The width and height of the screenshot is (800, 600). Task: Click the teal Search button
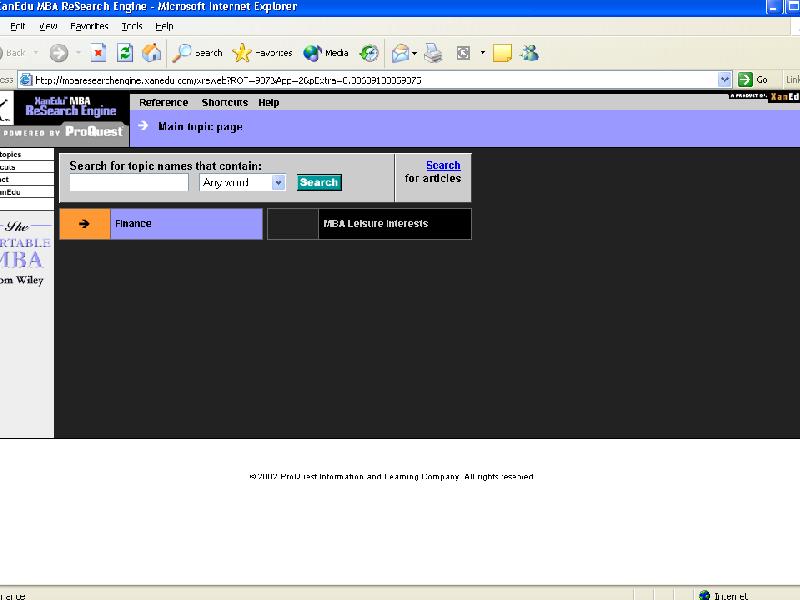click(x=319, y=183)
